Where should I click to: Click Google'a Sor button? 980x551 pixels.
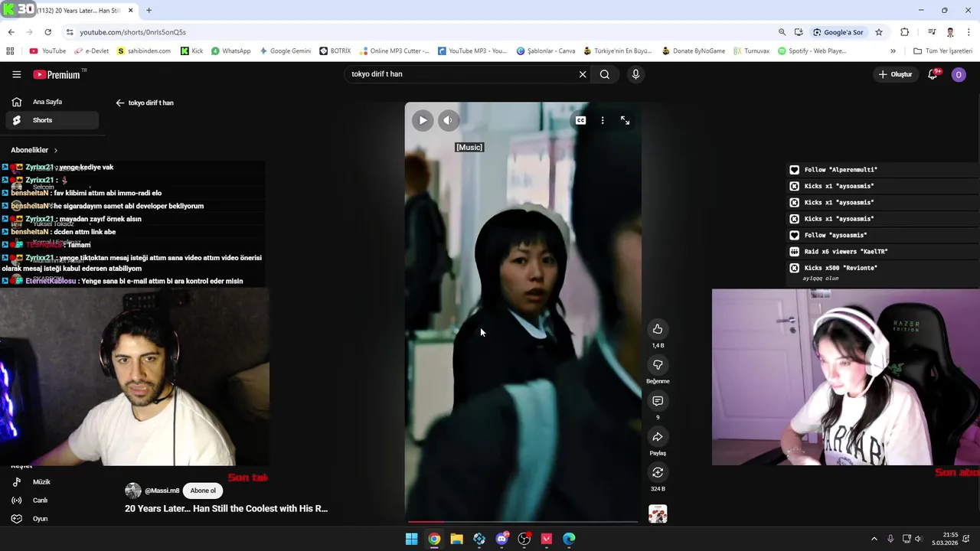tap(838, 32)
